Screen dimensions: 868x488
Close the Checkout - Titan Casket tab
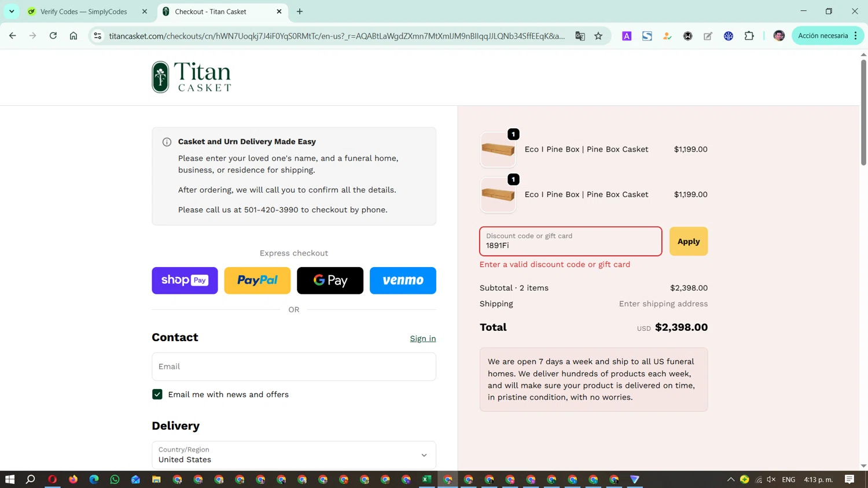point(279,12)
